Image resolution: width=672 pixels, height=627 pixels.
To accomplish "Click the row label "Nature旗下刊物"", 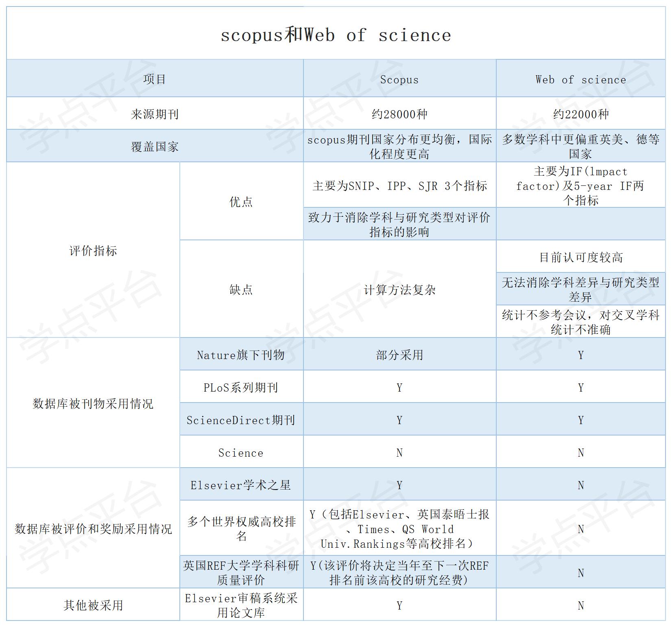I will (x=241, y=355).
